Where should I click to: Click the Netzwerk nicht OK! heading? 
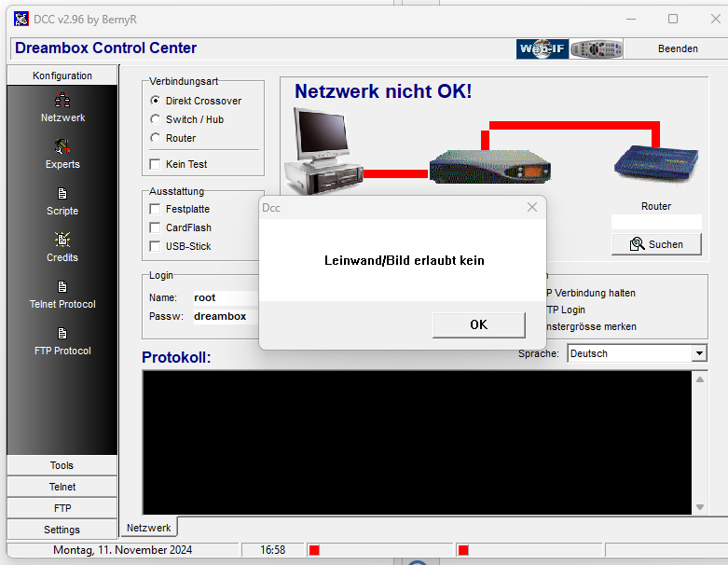tap(383, 91)
